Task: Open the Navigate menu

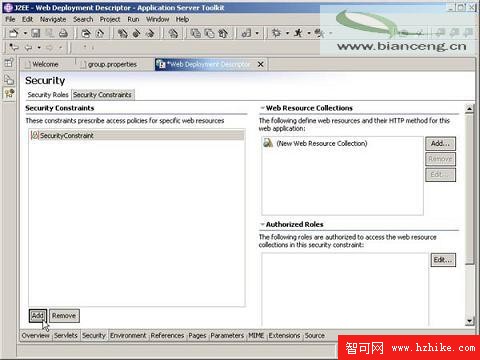Action: coord(53,19)
